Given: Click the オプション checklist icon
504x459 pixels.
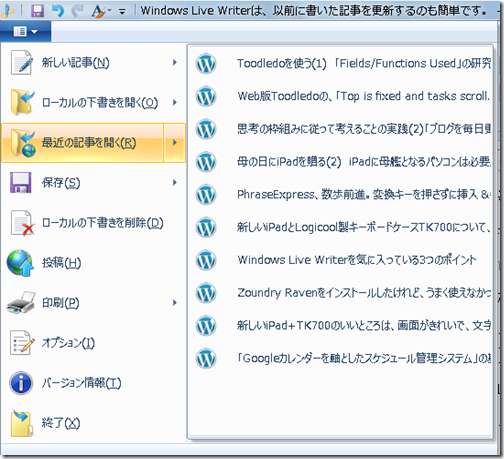Looking at the screenshot, I should tap(22, 342).
